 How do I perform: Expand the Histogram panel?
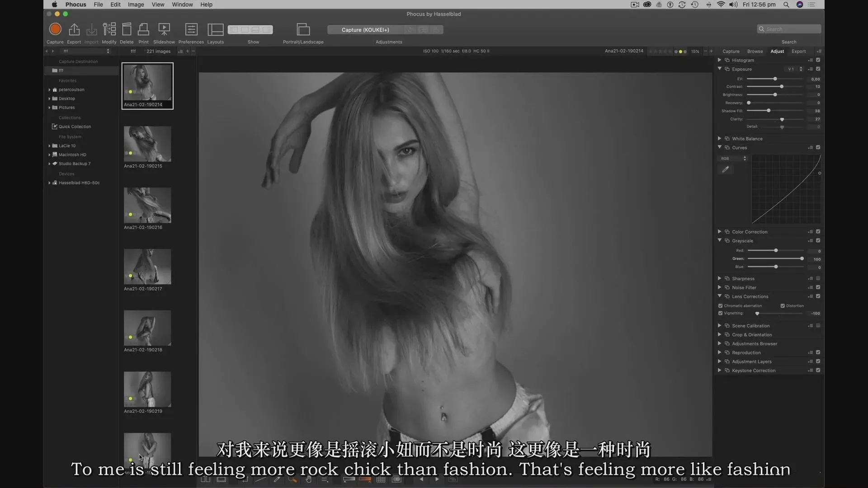(719, 60)
